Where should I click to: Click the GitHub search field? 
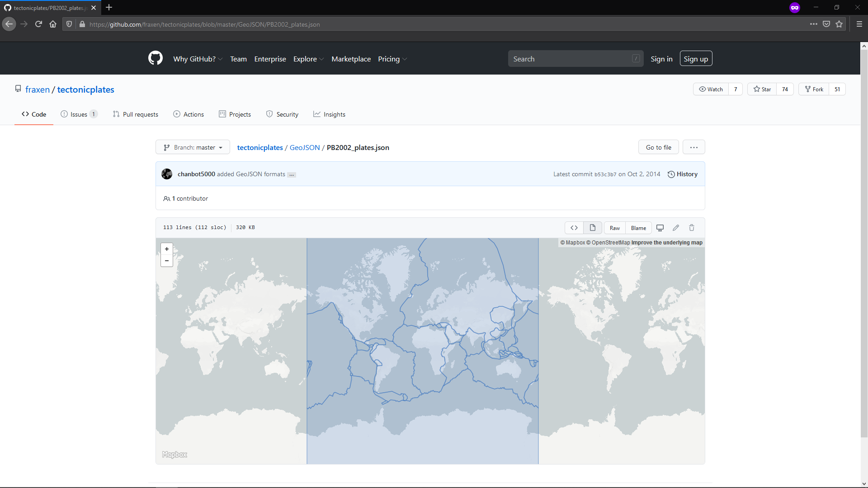point(570,59)
